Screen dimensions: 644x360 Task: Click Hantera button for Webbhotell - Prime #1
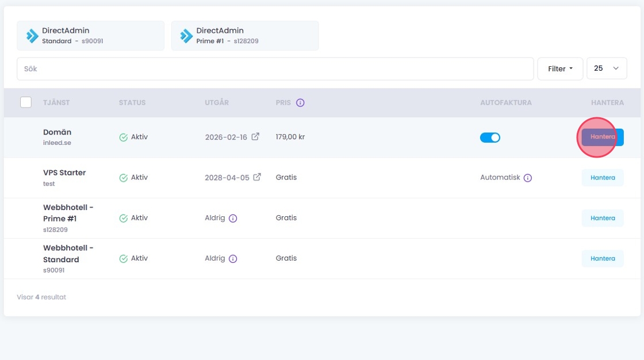(603, 218)
